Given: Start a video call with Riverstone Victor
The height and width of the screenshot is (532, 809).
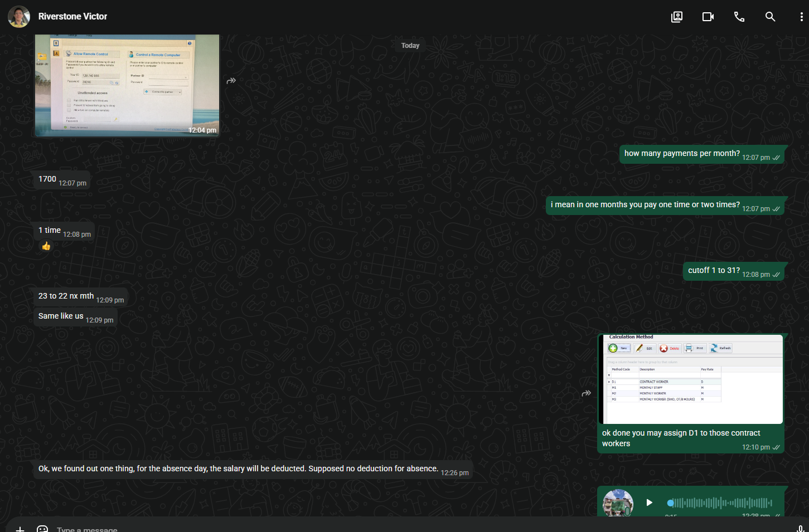Looking at the screenshot, I should pos(708,17).
